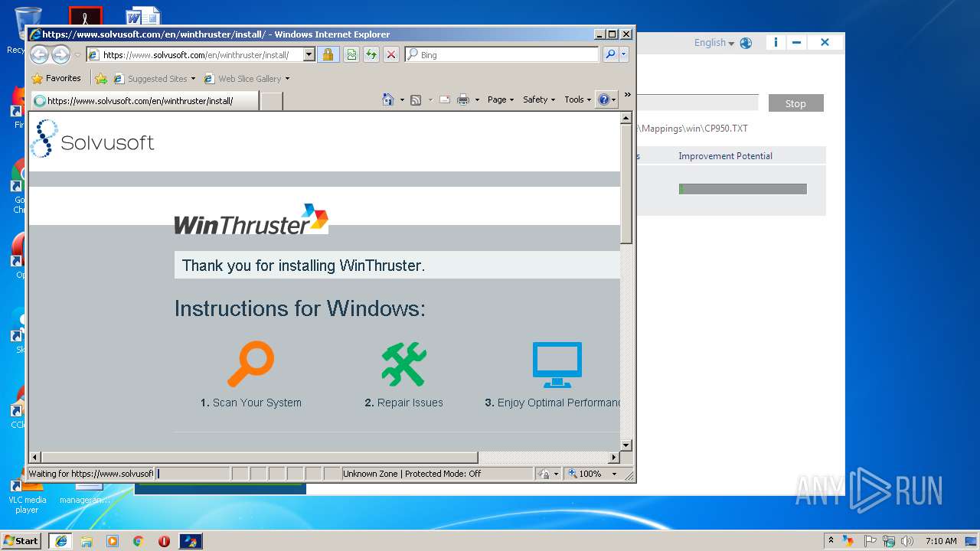Select the solvusoft install page tab
980x551 pixels.
point(144,100)
